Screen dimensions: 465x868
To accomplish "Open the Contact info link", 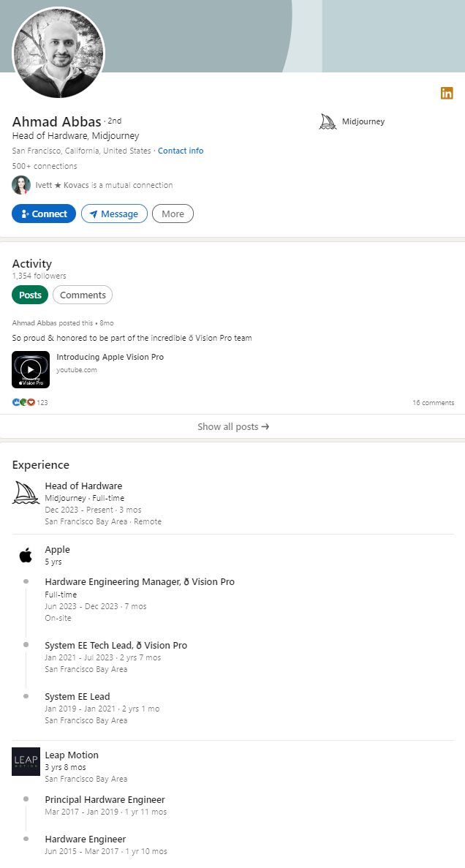I will (181, 151).
